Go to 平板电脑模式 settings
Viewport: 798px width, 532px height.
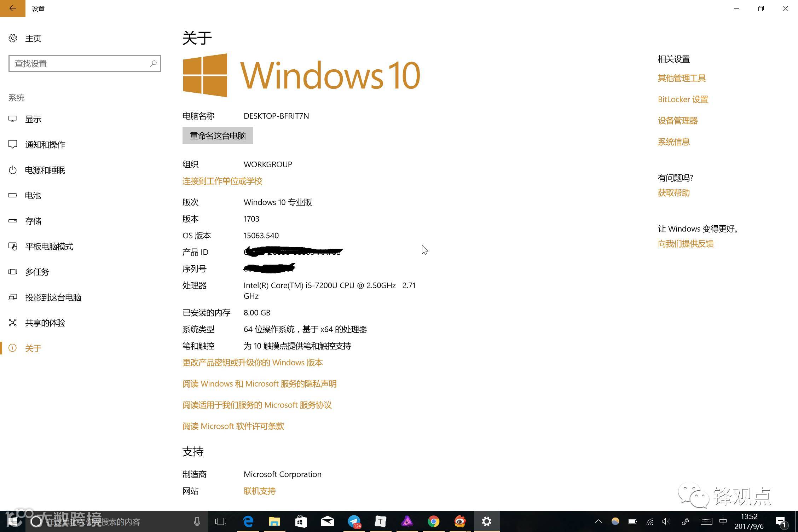(49, 247)
